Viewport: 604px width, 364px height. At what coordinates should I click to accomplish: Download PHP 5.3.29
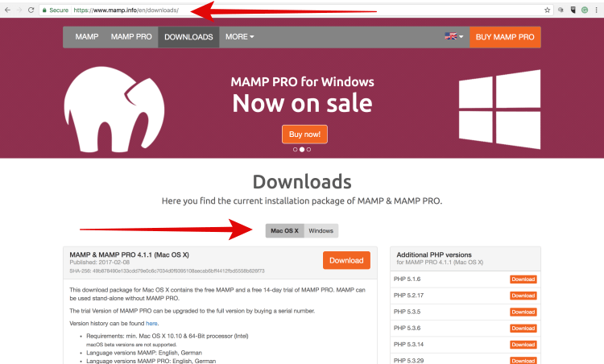click(x=523, y=361)
